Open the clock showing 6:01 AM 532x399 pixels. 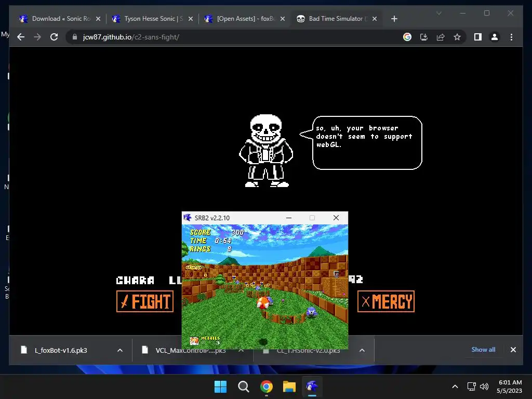point(509,387)
